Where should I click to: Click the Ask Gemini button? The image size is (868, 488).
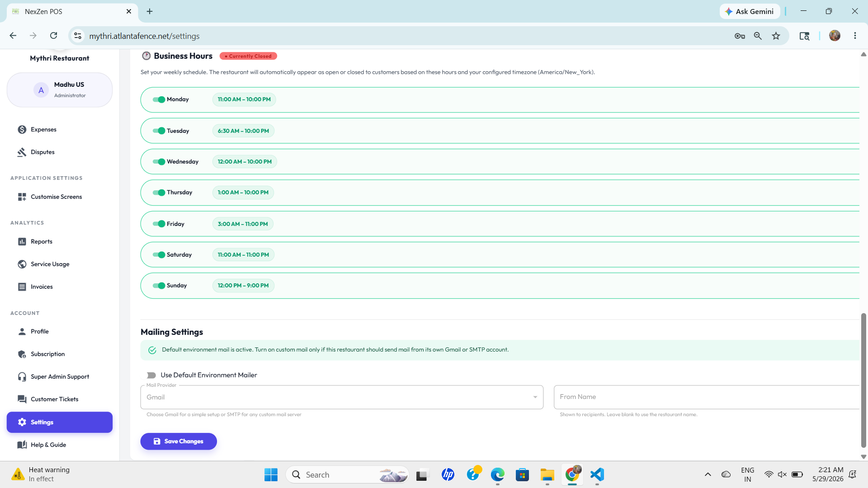pos(750,11)
